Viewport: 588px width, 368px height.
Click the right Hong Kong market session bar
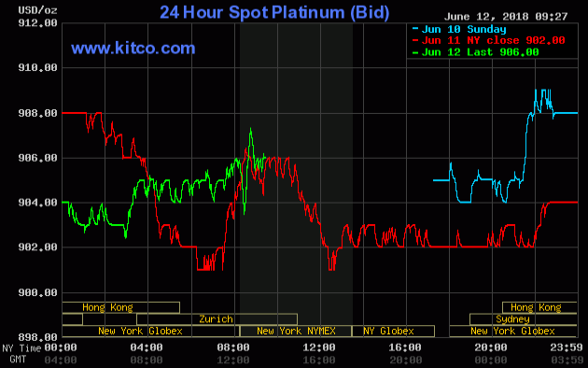(539, 307)
